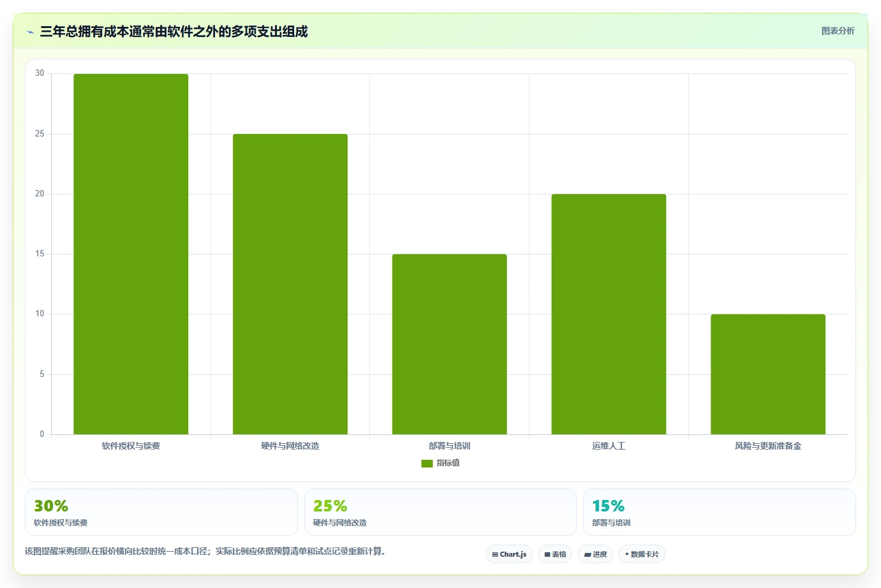881x588 pixels.
Task: Open the 30% 软件授权与续费 stat card
Action: (x=161, y=512)
